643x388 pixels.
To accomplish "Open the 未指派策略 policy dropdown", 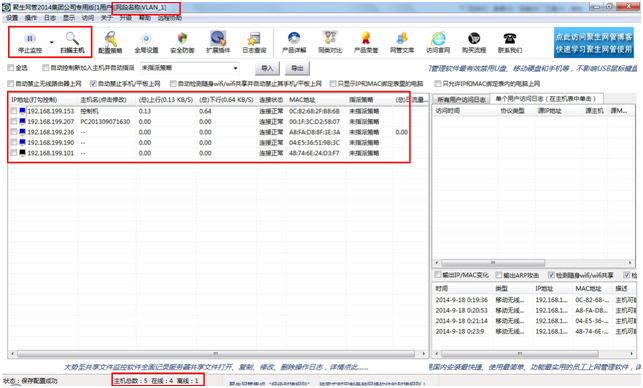I will [189, 68].
